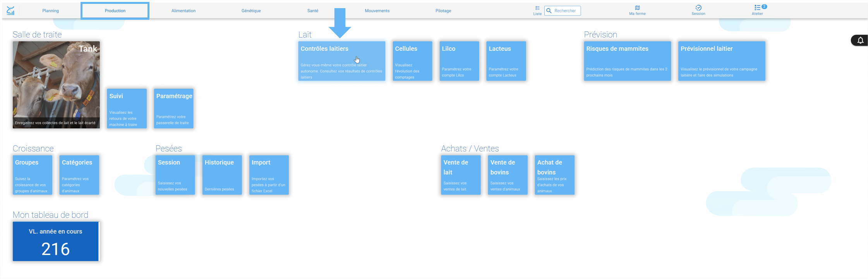The height and width of the screenshot is (279, 868).
Task: Go to the Génétique tab
Action: pyautogui.click(x=251, y=11)
